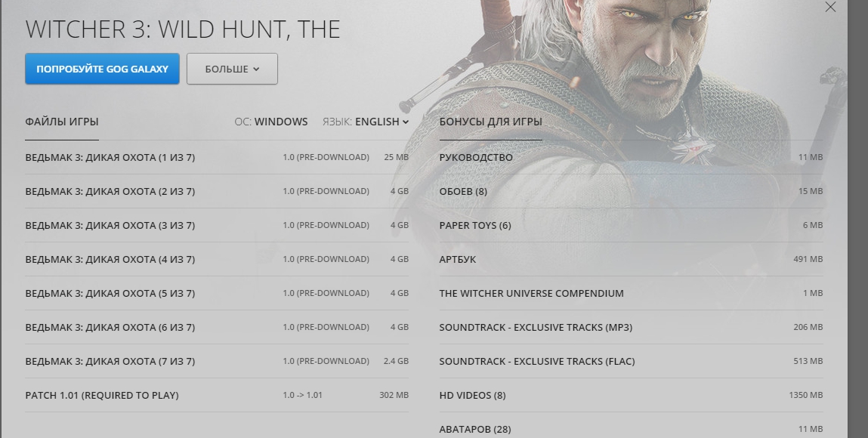Download Ведьмак 3 part 7 of 7
This screenshot has width=868, height=438.
click(x=110, y=362)
